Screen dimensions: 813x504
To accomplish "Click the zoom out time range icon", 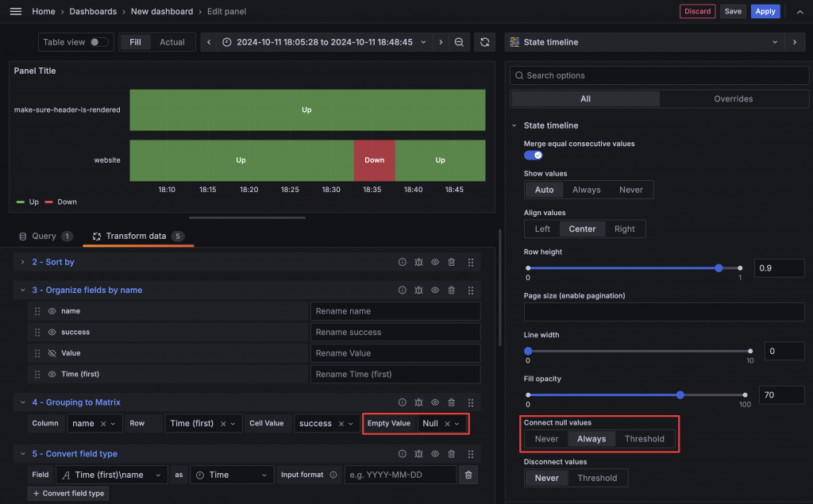I will coord(459,42).
